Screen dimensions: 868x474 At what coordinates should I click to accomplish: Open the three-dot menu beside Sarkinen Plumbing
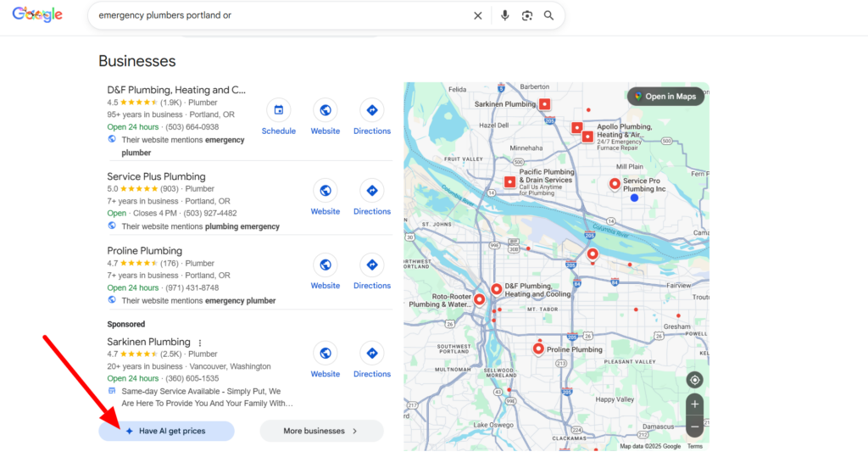click(200, 343)
